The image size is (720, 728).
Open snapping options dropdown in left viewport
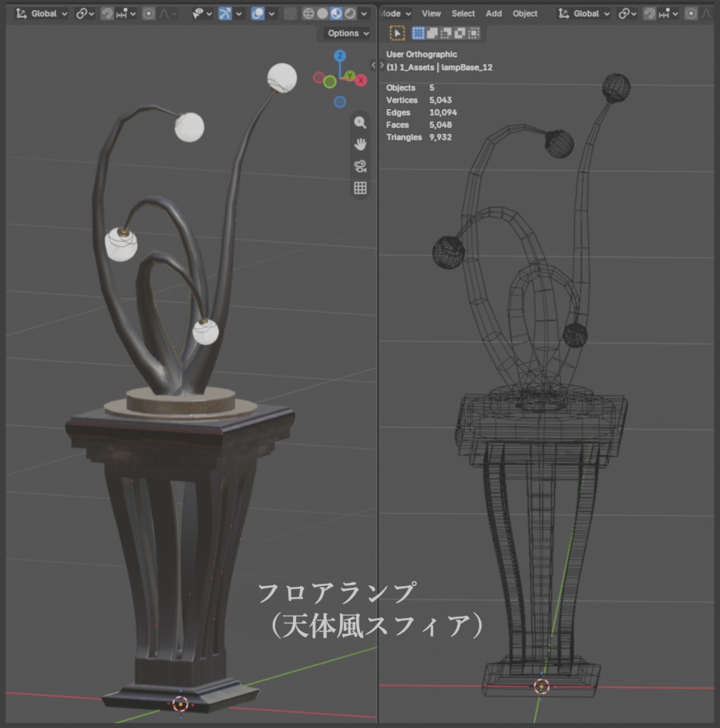pyautogui.click(x=126, y=13)
